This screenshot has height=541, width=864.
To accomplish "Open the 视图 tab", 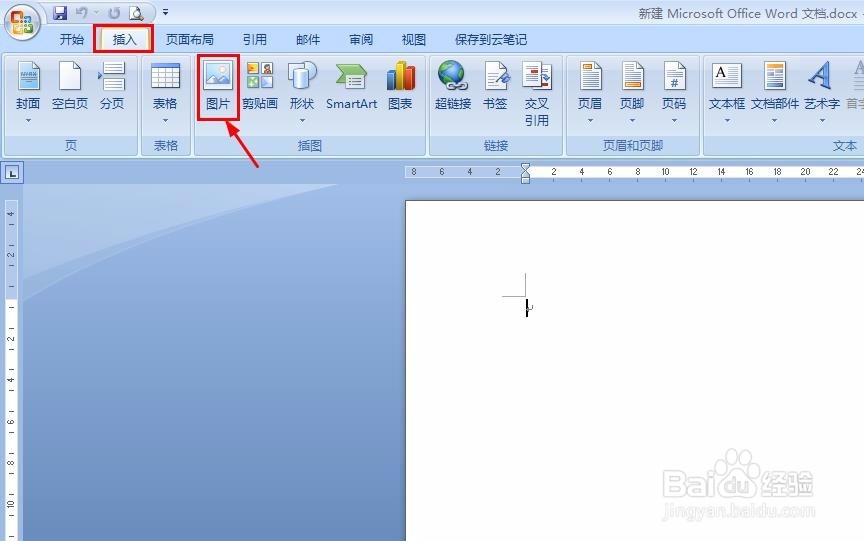I will pyautogui.click(x=414, y=40).
